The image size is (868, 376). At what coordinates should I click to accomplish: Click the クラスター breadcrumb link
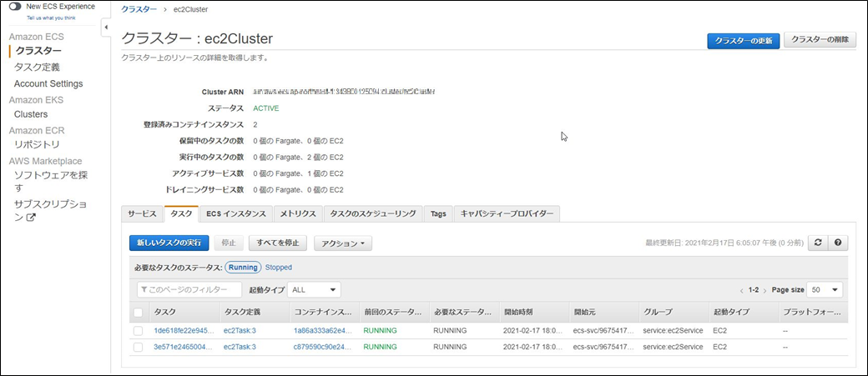point(138,9)
